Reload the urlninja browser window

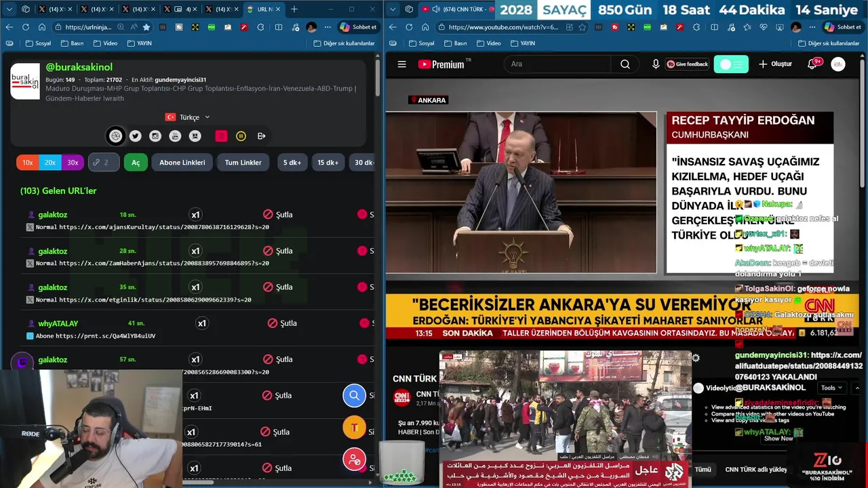point(26,27)
